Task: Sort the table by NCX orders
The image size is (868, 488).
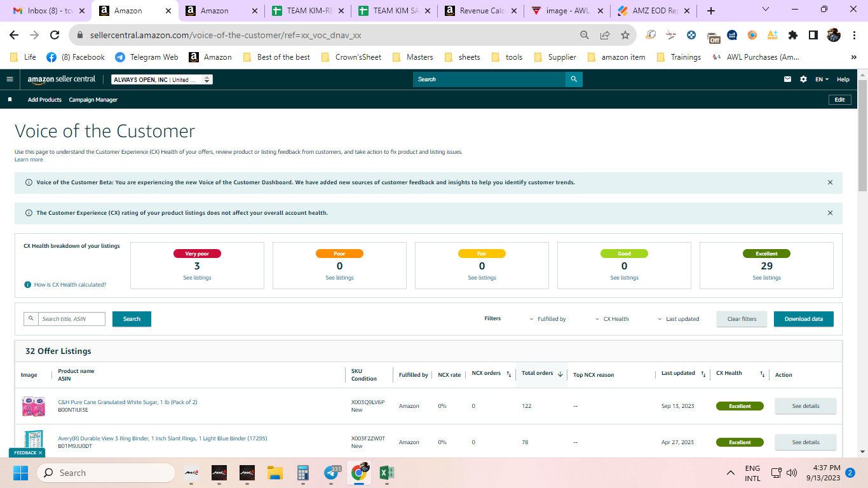Action: (x=508, y=374)
